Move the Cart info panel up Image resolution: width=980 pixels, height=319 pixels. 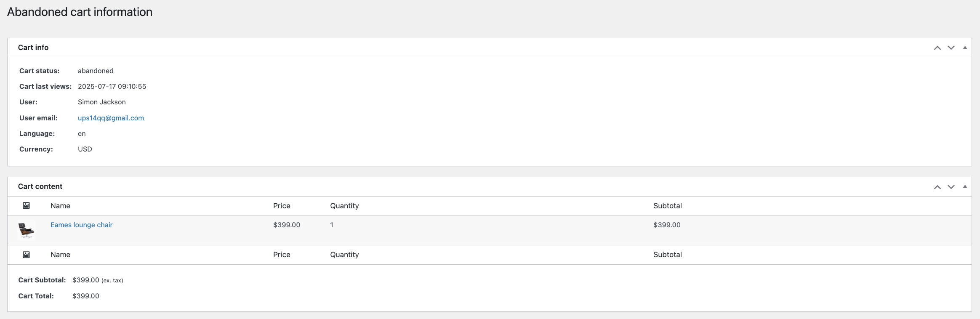pyautogui.click(x=937, y=48)
